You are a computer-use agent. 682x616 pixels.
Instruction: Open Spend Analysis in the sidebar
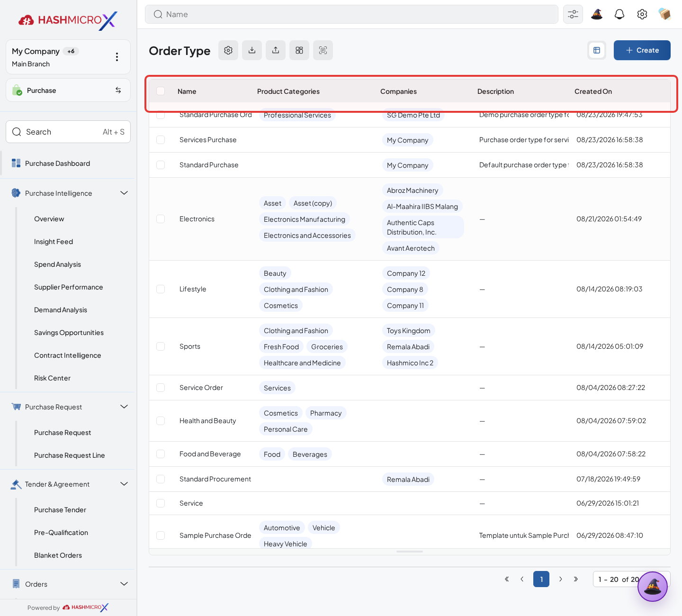tap(57, 264)
